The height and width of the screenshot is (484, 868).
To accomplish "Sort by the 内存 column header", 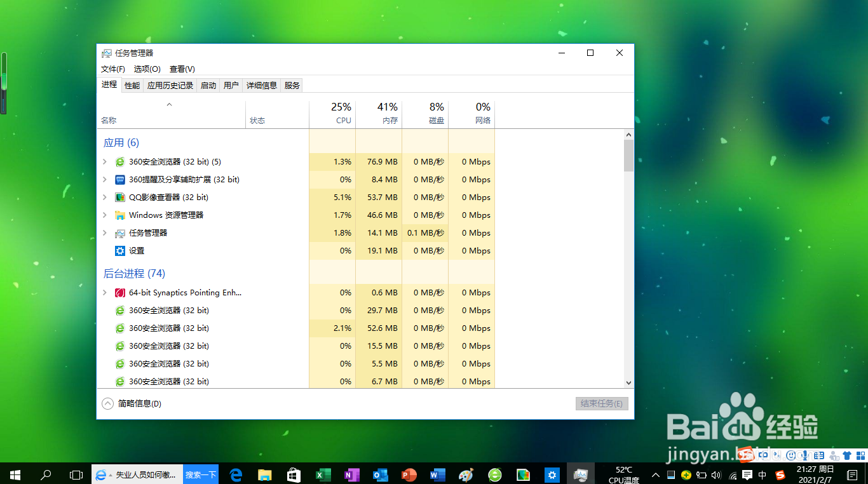I will click(379, 114).
